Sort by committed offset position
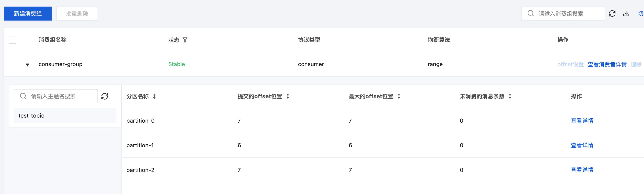 [x=288, y=96]
